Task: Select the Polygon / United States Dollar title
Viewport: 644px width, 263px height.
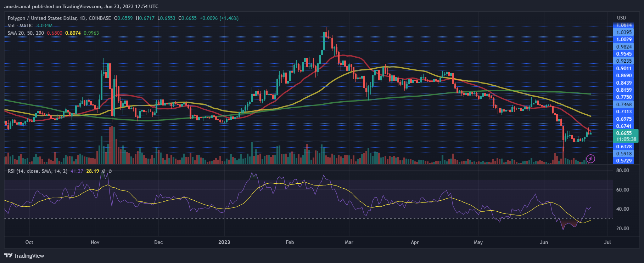Action: 47,18
